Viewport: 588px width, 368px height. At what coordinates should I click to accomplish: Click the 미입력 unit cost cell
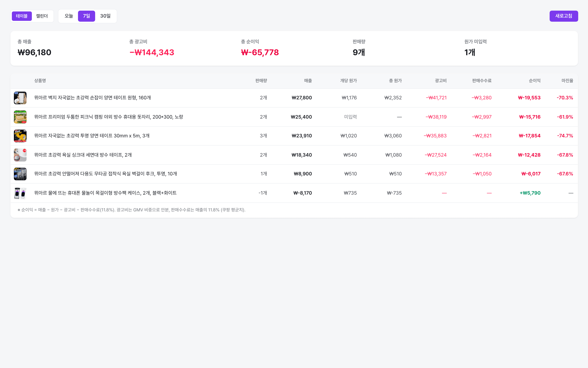(350, 117)
